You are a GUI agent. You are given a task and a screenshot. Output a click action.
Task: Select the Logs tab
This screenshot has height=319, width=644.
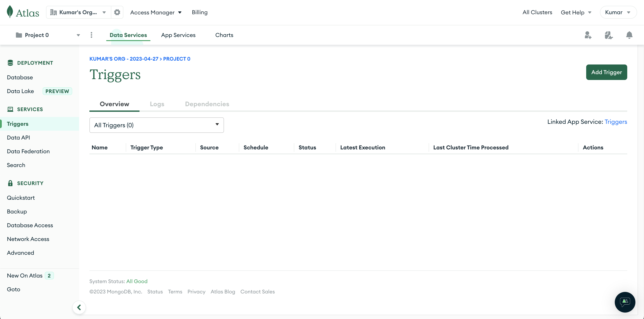pos(157,104)
